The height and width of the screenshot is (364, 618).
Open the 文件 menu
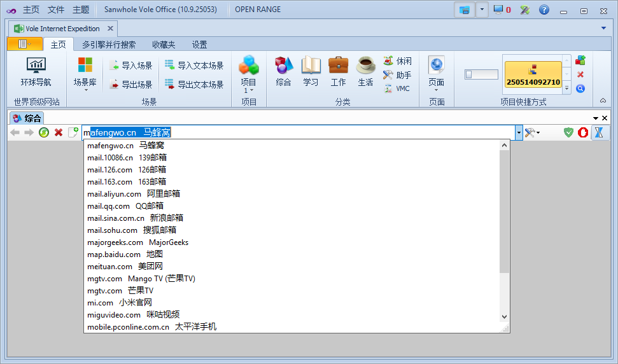pyautogui.click(x=56, y=10)
